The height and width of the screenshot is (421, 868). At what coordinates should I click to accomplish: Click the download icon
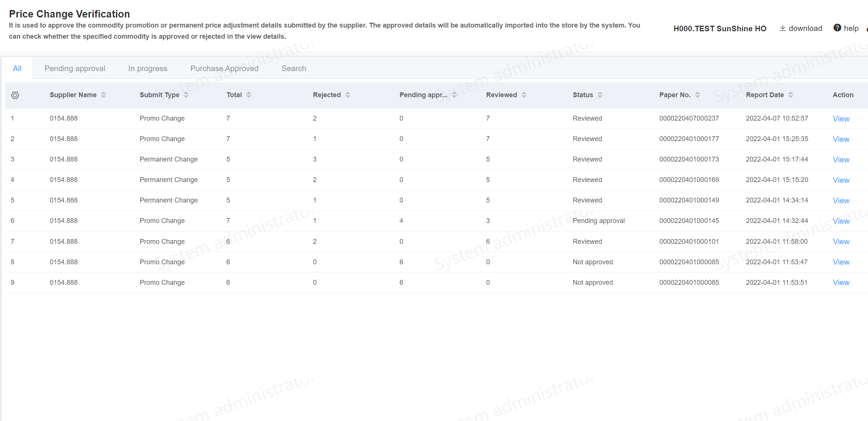click(x=783, y=28)
